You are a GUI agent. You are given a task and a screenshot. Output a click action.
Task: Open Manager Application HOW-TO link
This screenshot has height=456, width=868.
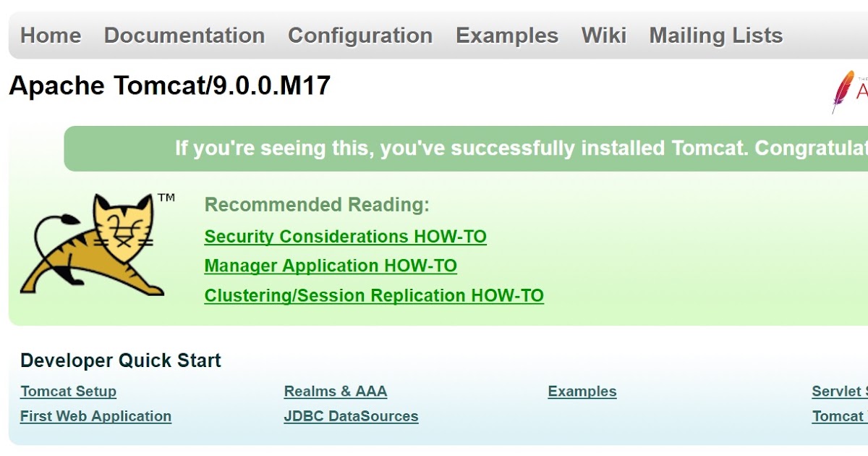[331, 266]
